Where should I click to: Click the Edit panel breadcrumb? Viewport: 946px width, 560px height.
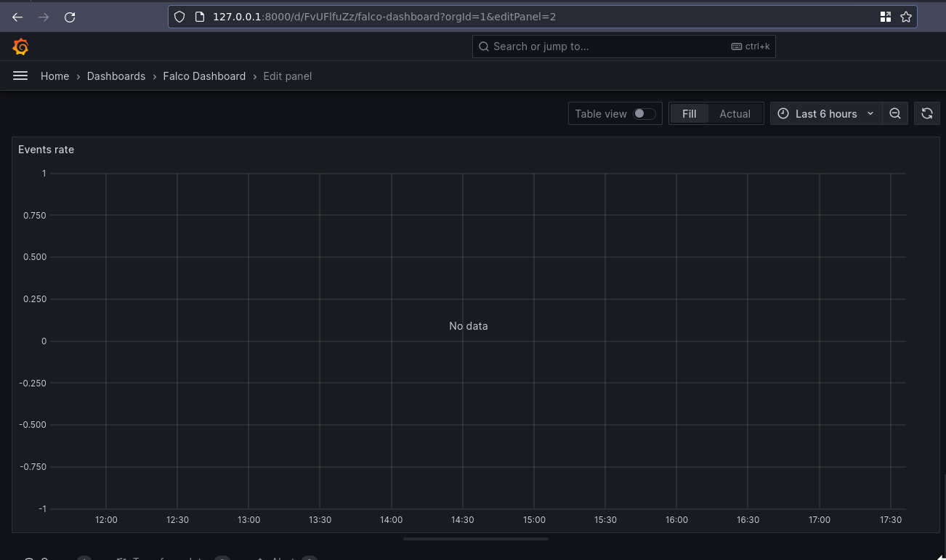[x=287, y=76]
